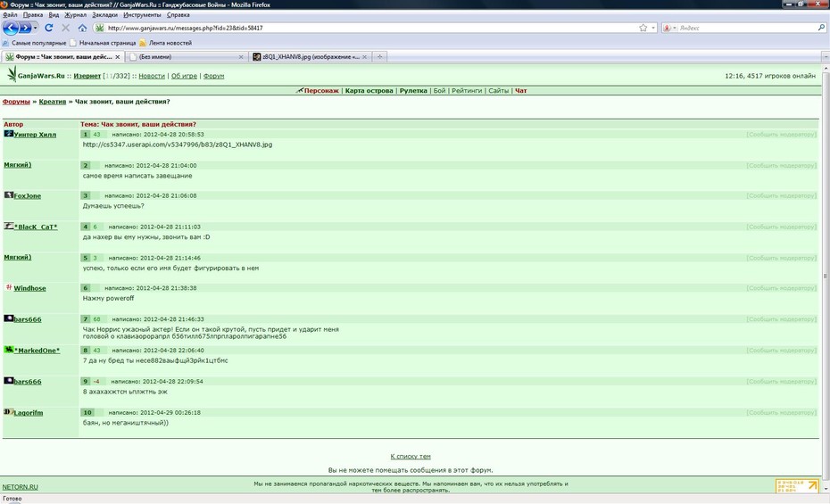
Task: Open the tab list dropdown arrow
Action: 826,56
